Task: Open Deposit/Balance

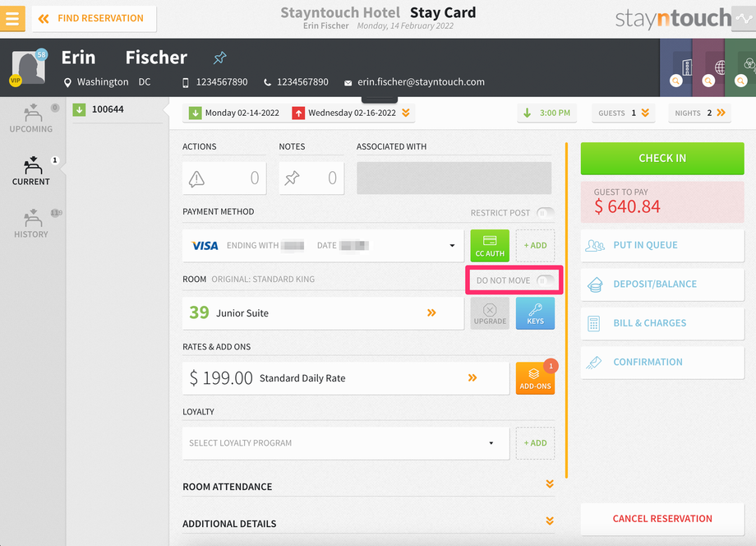Action: [x=662, y=284]
